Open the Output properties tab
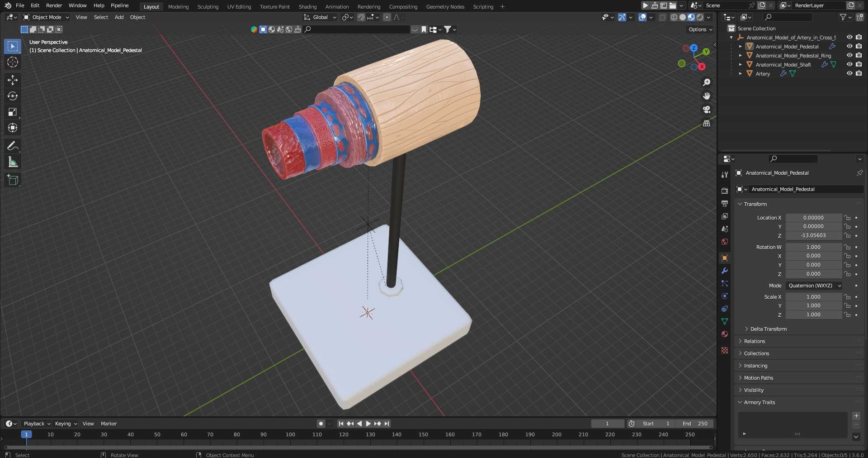868x458 pixels. click(725, 204)
